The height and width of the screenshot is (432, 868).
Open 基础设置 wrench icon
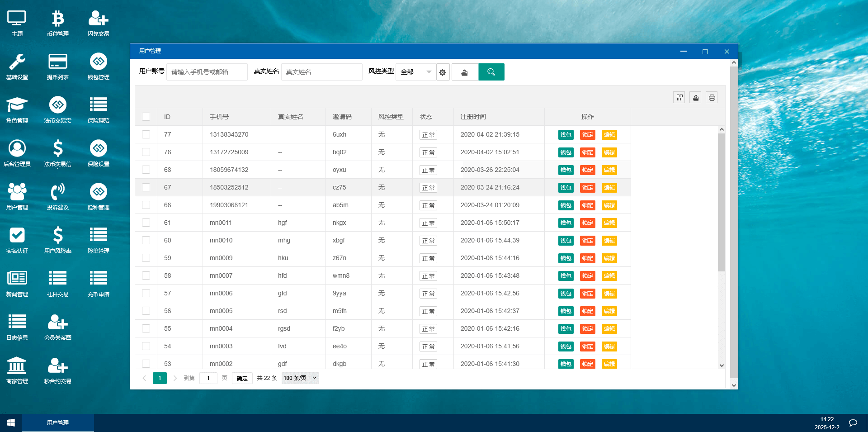tap(17, 66)
